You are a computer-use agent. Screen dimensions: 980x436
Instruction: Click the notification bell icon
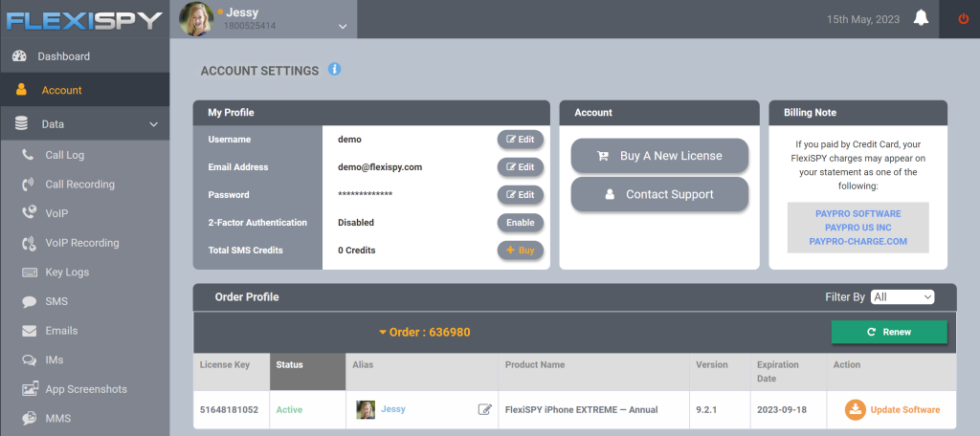tap(921, 19)
